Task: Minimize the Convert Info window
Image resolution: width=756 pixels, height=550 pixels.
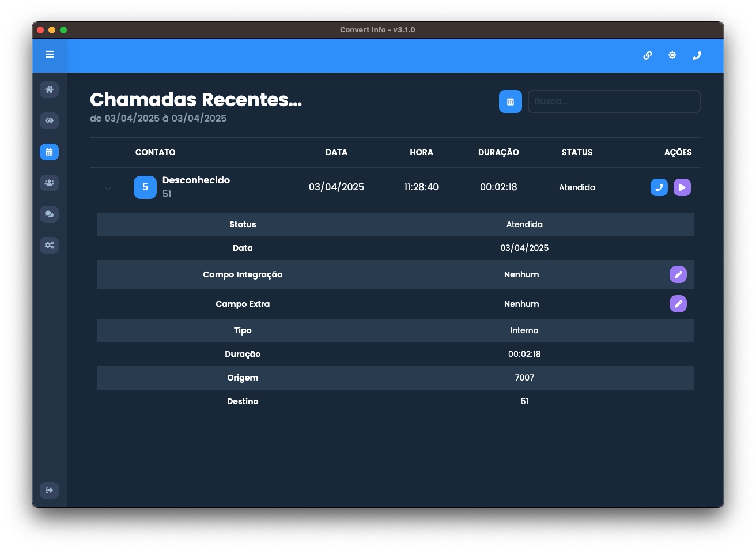Action: point(52,30)
